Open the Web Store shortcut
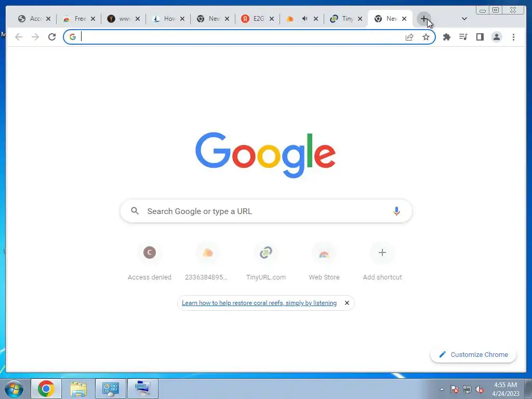532x399 pixels. click(x=324, y=262)
